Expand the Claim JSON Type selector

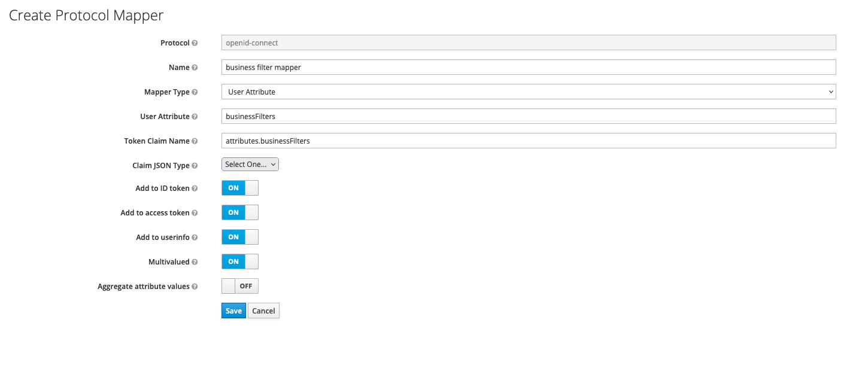pos(250,165)
